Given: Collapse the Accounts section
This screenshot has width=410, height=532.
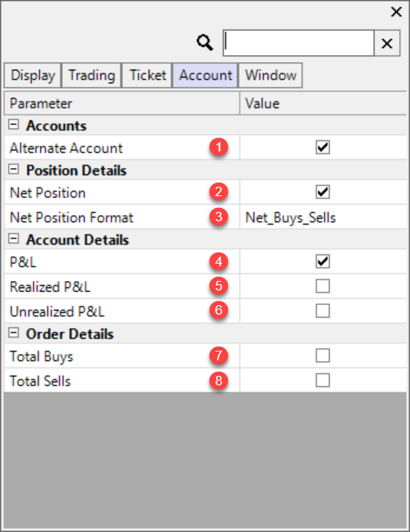Looking at the screenshot, I should pos(13,125).
